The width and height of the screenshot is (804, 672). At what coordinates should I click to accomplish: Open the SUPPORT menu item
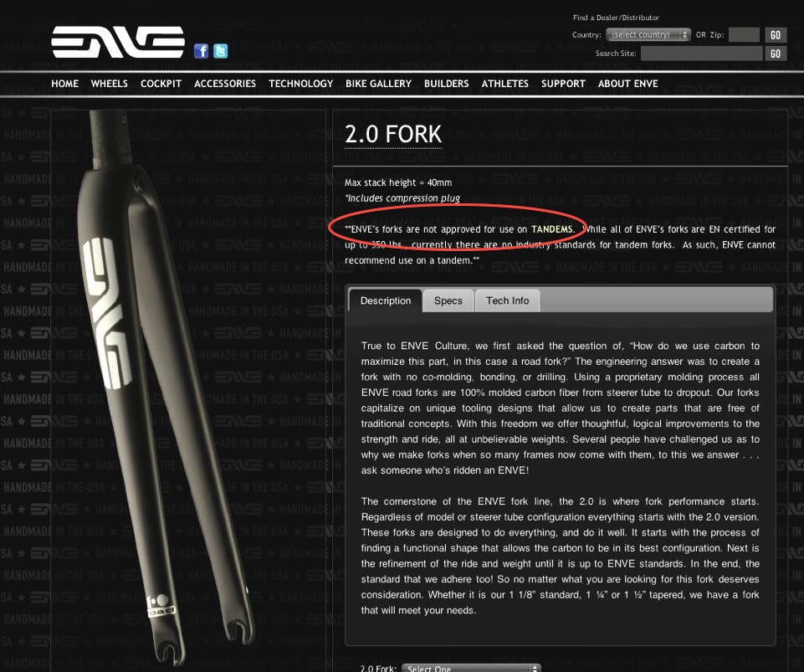pos(563,84)
